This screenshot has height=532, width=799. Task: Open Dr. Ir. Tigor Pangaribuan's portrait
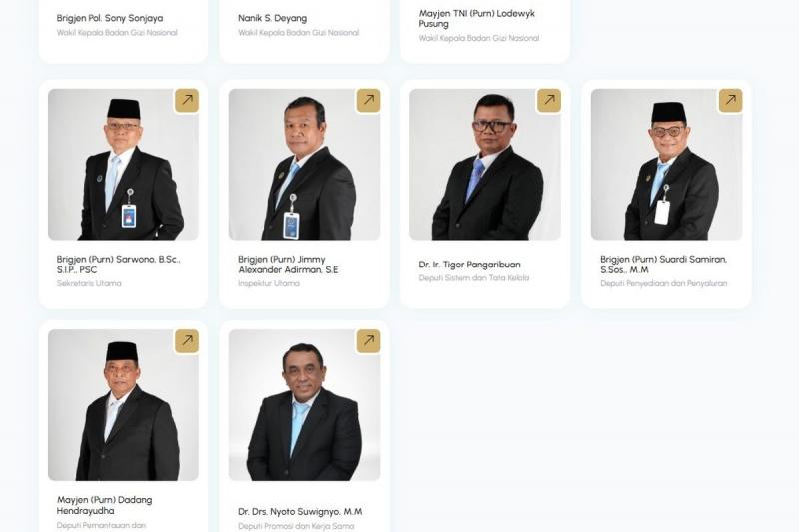pos(485,165)
